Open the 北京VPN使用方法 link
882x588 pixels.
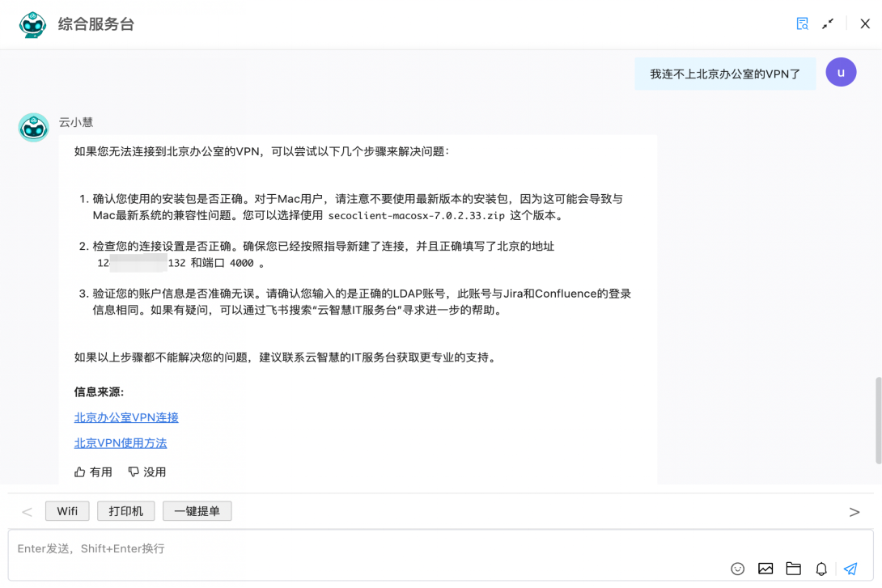120,443
